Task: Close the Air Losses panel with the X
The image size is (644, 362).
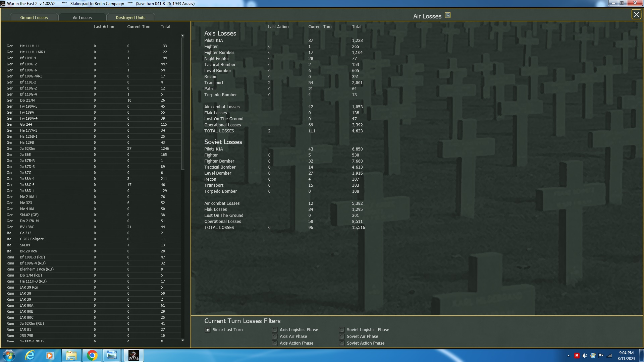Action: (x=636, y=14)
